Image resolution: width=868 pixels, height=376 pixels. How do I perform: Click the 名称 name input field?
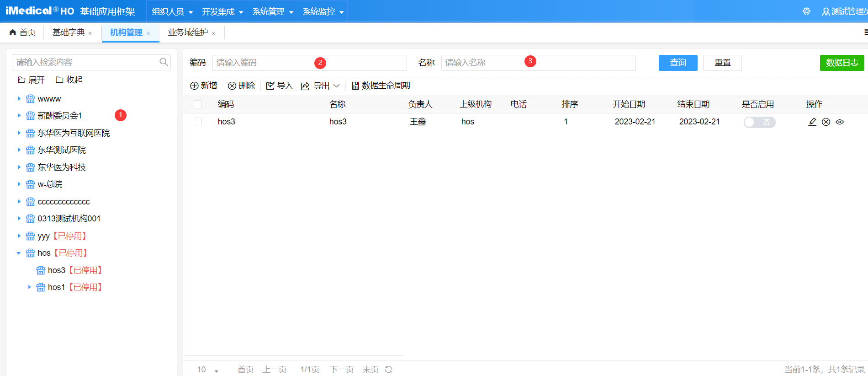click(x=538, y=63)
